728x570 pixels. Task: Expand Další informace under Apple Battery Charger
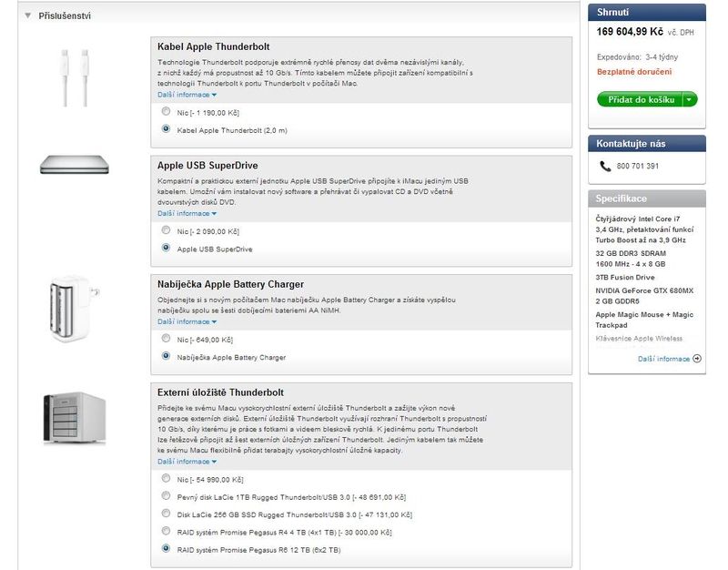click(187, 322)
